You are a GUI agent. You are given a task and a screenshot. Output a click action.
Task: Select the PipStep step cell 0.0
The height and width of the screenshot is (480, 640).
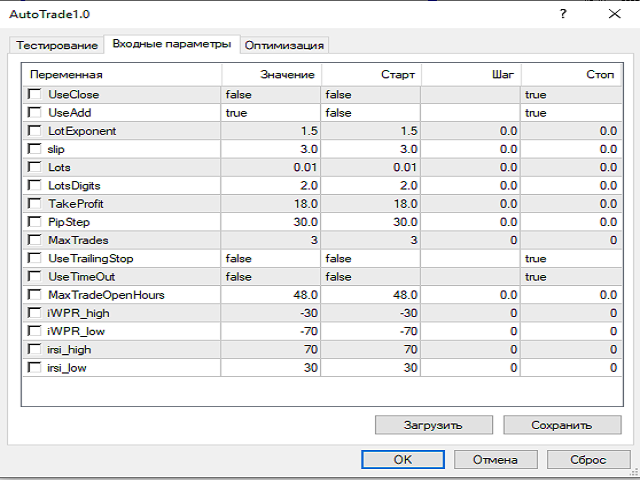tap(471, 222)
